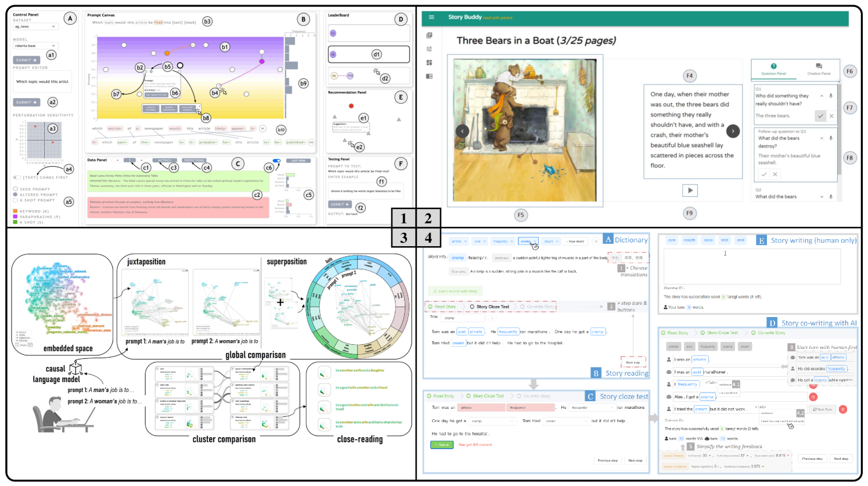Open the tune sliders icon in Story Buddy sidebar

[x=429, y=49]
